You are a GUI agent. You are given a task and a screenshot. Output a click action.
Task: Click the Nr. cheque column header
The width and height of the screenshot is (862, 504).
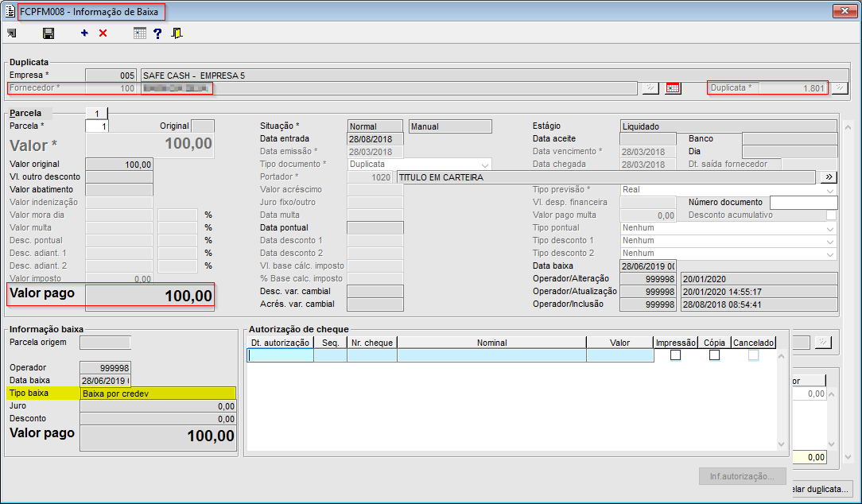pyautogui.click(x=372, y=343)
